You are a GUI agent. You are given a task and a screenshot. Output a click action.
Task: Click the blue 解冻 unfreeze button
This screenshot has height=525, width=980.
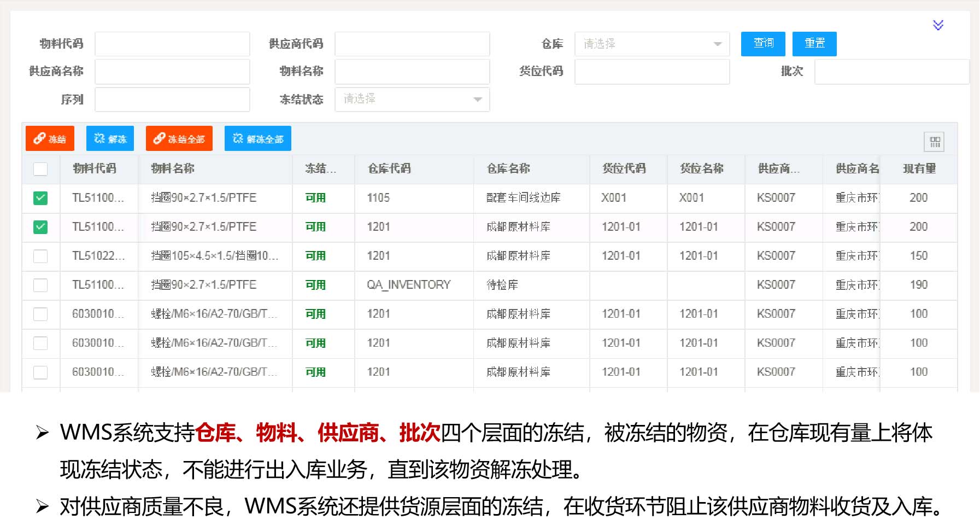tap(110, 139)
